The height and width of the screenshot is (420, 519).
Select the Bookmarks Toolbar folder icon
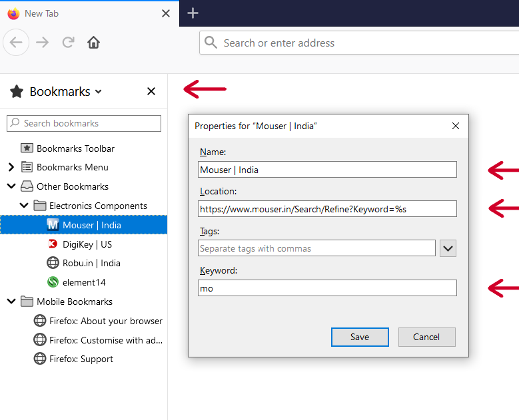27,148
